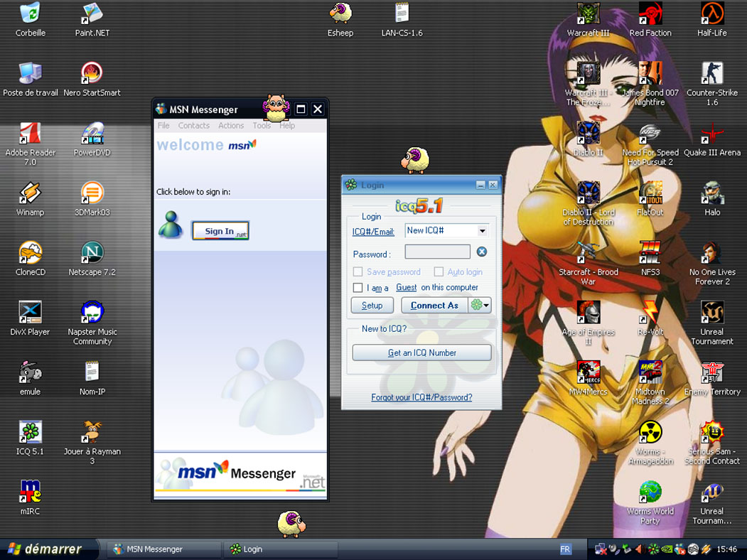The height and width of the screenshot is (560, 747).
Task: Click the démarrer Start button
Action: pos(50,549)
